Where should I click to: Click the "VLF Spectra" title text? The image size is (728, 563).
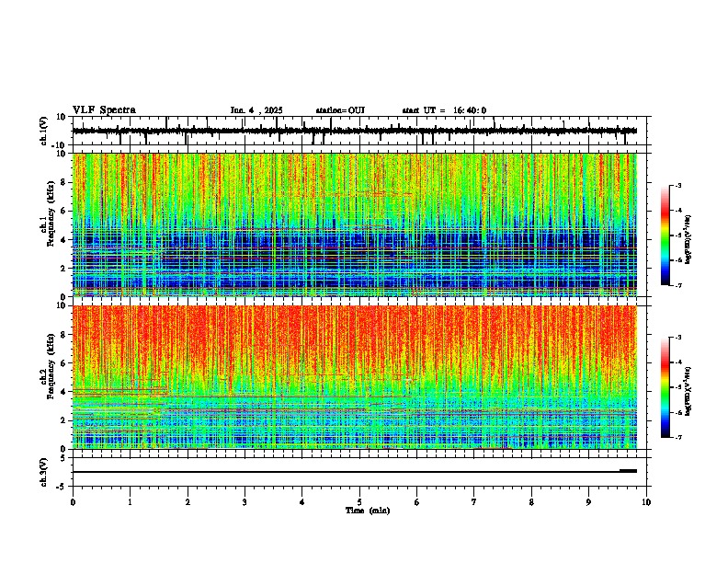[x=104, y=110]
